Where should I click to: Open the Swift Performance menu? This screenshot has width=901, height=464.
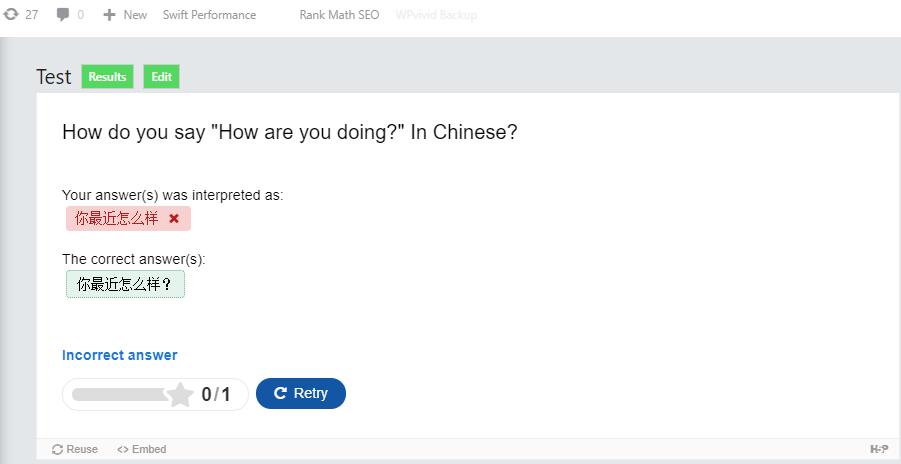click(209, 15)
